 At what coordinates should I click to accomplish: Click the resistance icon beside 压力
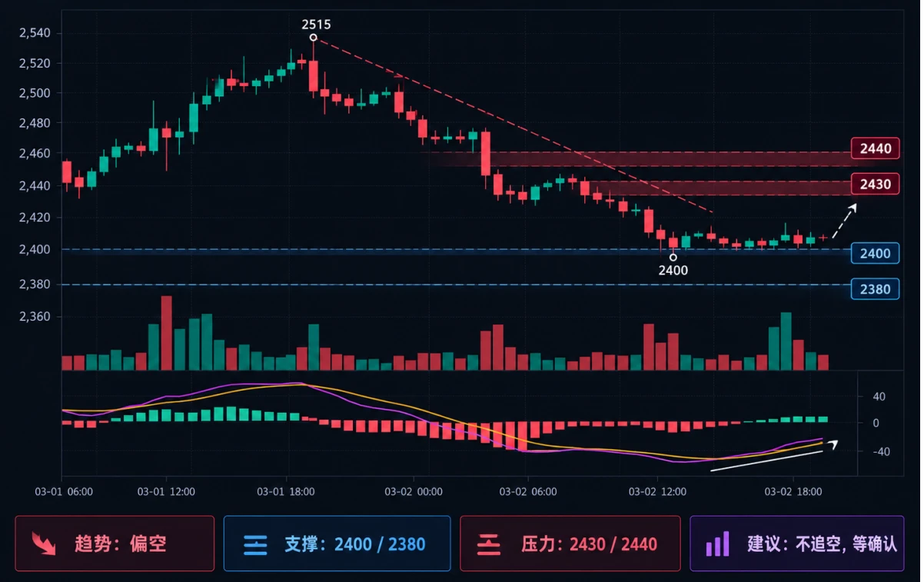(489, 544)
